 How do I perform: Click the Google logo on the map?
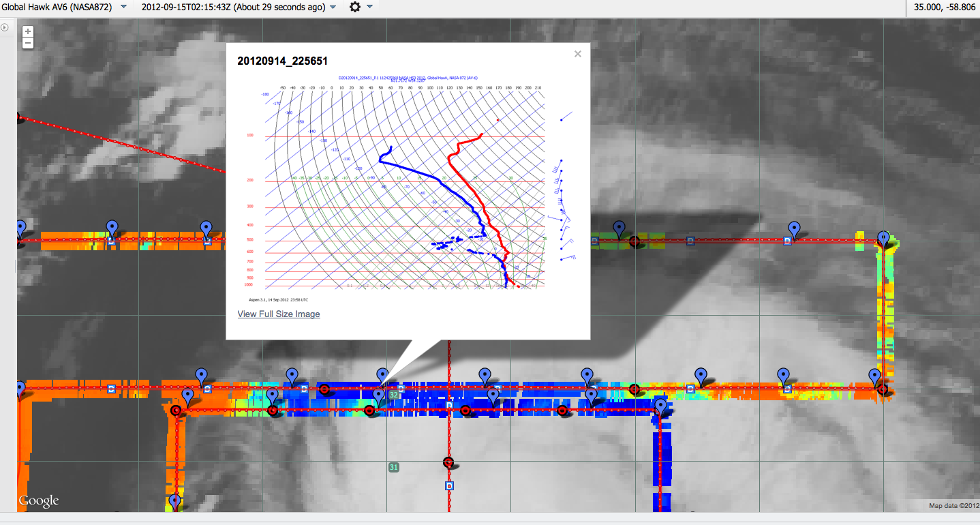39,501
